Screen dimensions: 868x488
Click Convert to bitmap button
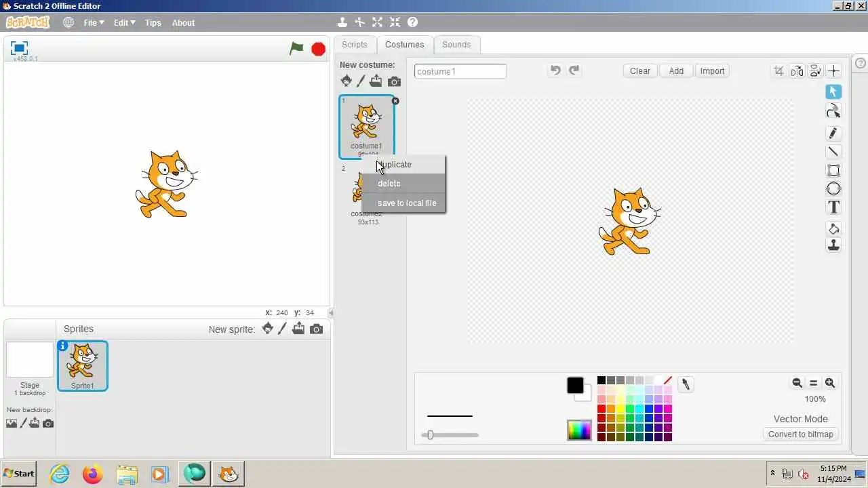pyautogui.click(x=801, y=434)
